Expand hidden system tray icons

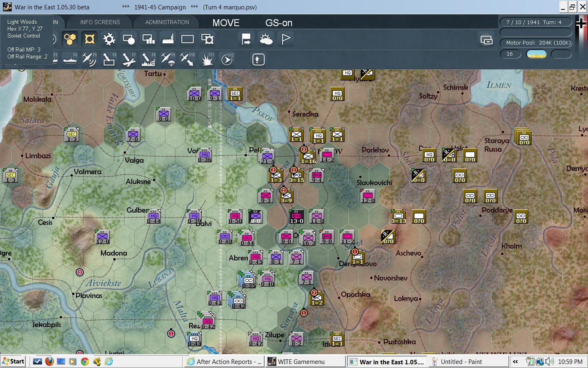[x=515, y=362]
